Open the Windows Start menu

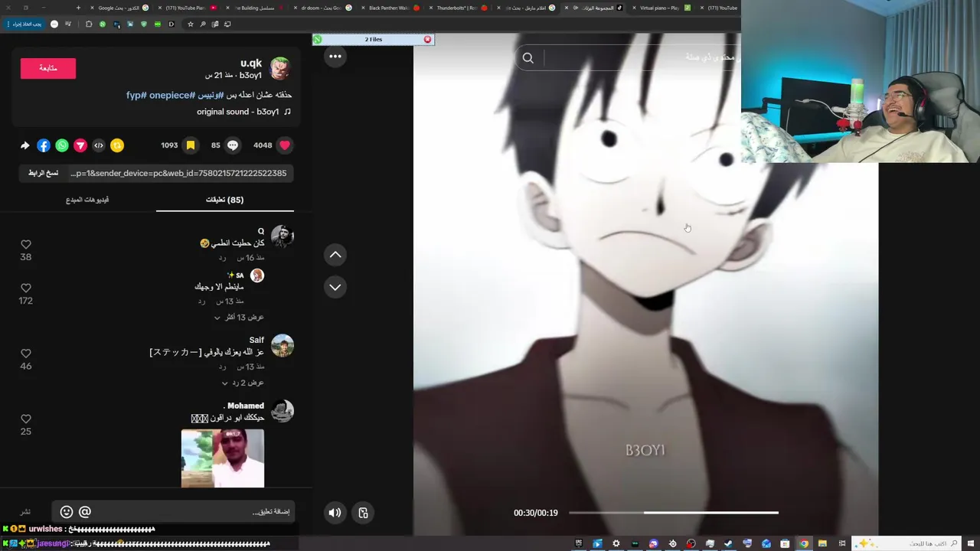(971, 544)
